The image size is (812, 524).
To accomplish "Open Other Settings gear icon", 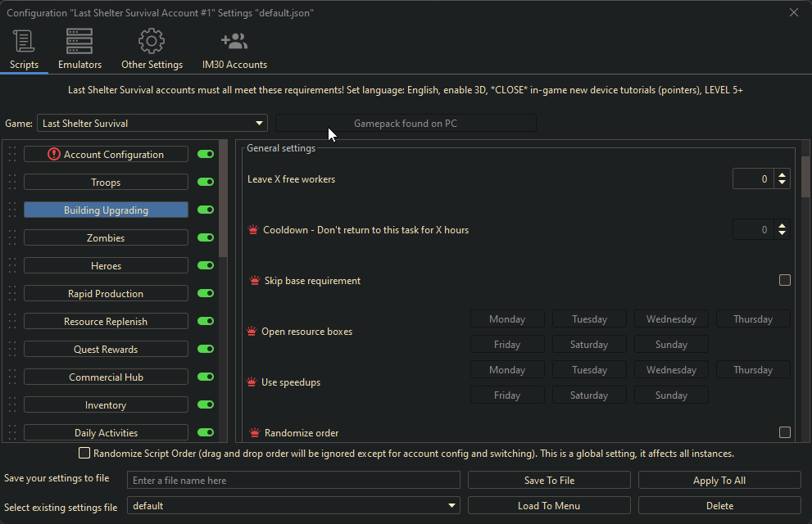I will pyautogui.click(x=152, y=41).
